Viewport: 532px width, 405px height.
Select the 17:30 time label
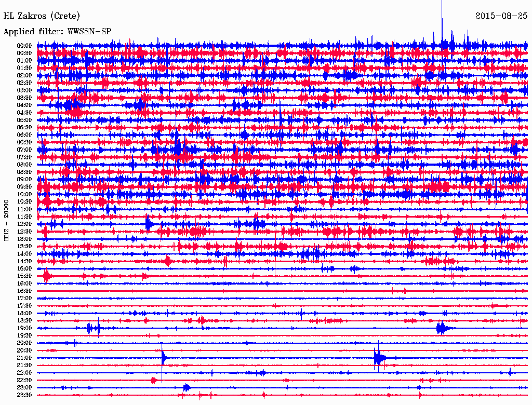coord(24,306)
